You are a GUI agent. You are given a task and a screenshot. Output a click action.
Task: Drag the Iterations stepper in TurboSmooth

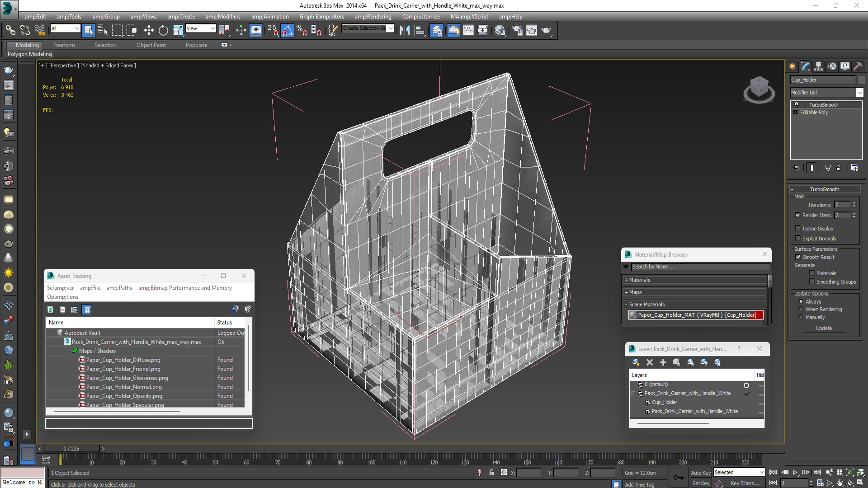click(x=854, y=204)
